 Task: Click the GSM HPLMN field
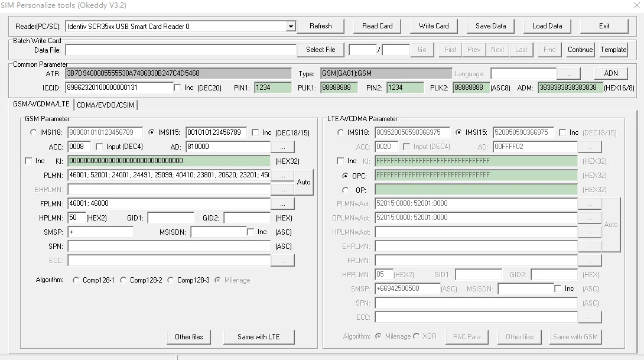click(x=76, y=218)
